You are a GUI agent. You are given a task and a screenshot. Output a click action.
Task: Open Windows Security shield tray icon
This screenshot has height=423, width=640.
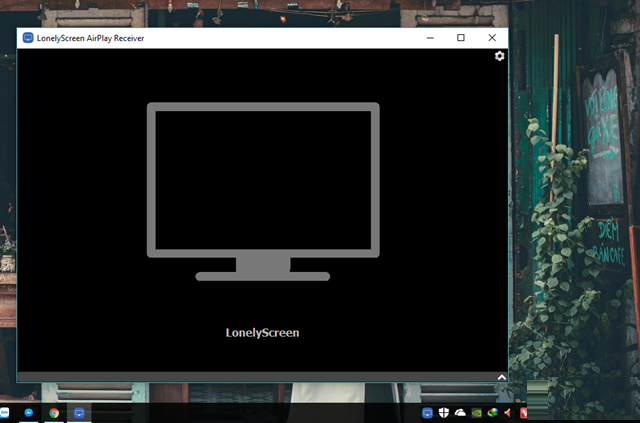pos(444,413)
